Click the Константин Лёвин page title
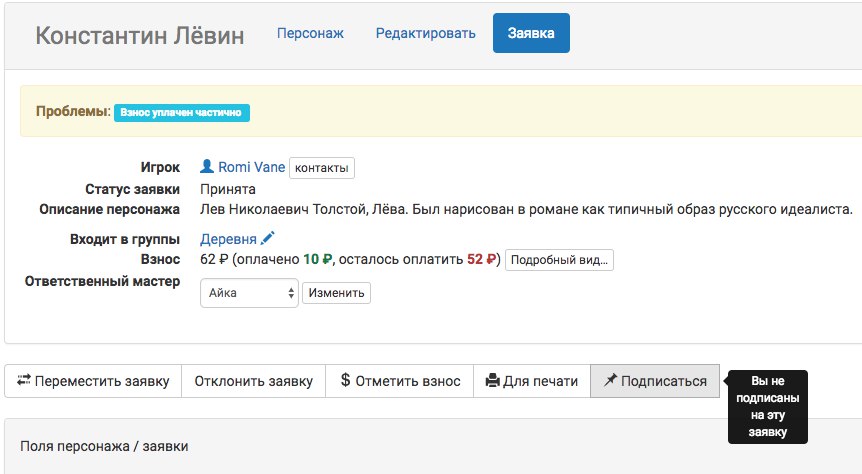The height and width of the screenshot is (474, 862). 139,36
